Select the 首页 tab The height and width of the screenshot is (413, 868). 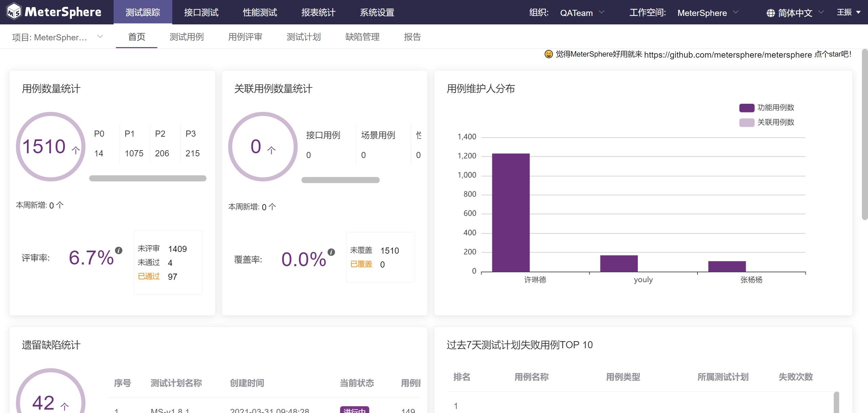tap(137, 37)
